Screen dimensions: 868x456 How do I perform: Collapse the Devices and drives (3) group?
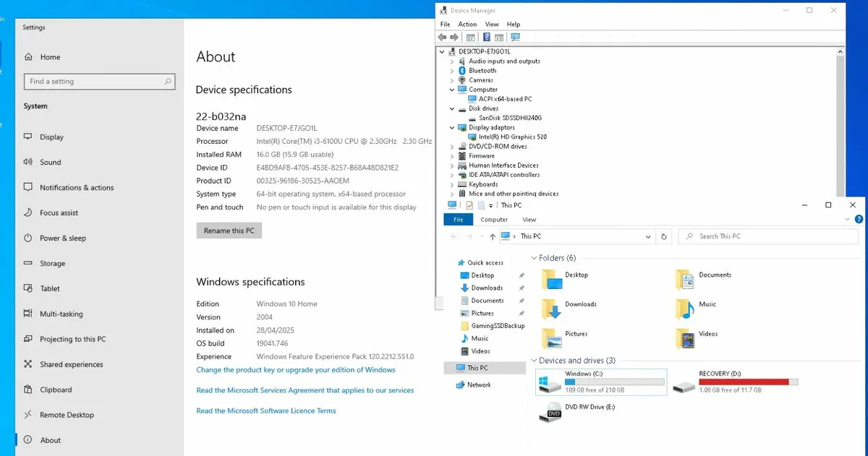(534, 361)
